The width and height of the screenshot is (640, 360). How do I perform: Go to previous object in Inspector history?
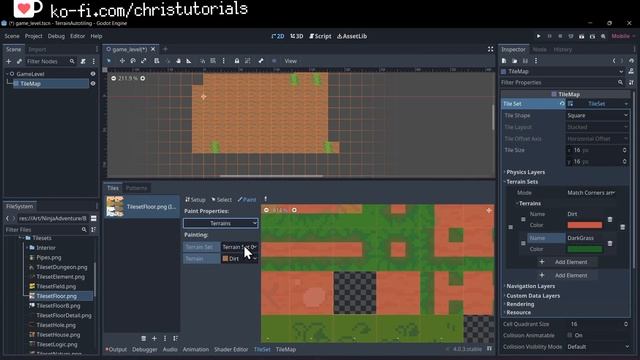(614, 61)
